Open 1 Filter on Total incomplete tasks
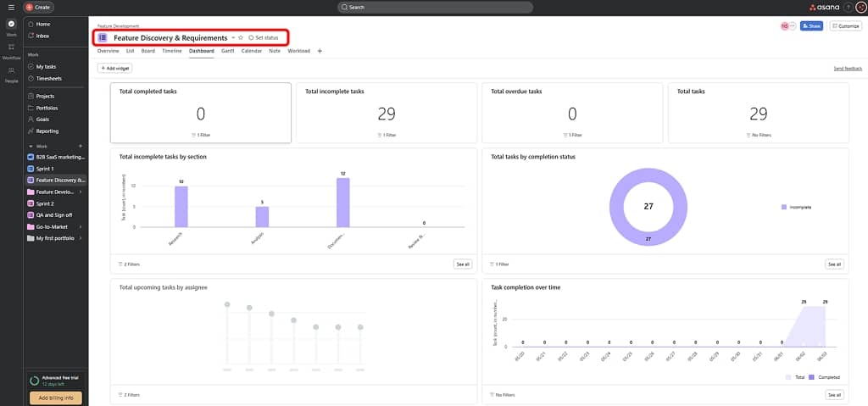The height and width of the screenshot is (406, 868). [387, 135]
